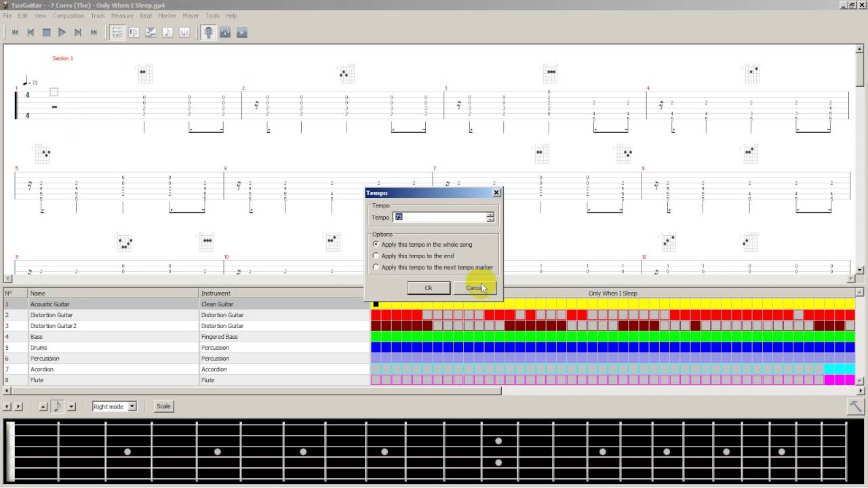868x488 pixels.
Task: Open the File menu
Action: (7, 16)
